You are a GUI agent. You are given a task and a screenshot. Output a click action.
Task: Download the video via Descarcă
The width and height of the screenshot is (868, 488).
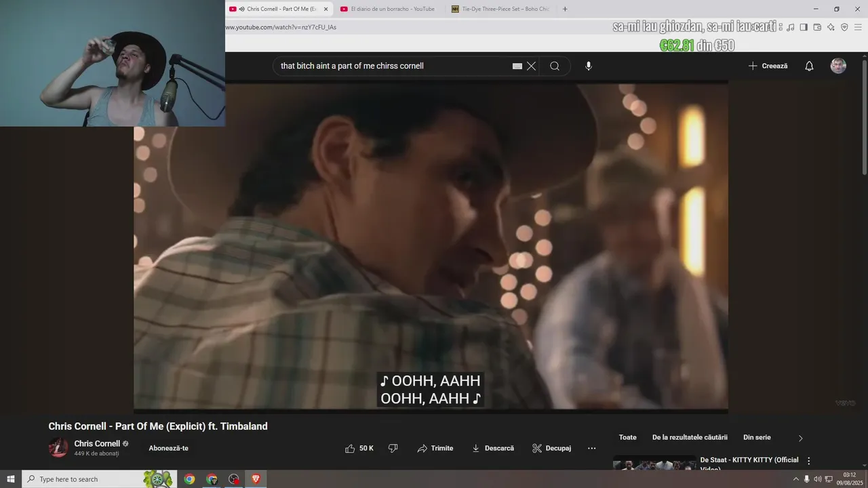pos(492,448)
